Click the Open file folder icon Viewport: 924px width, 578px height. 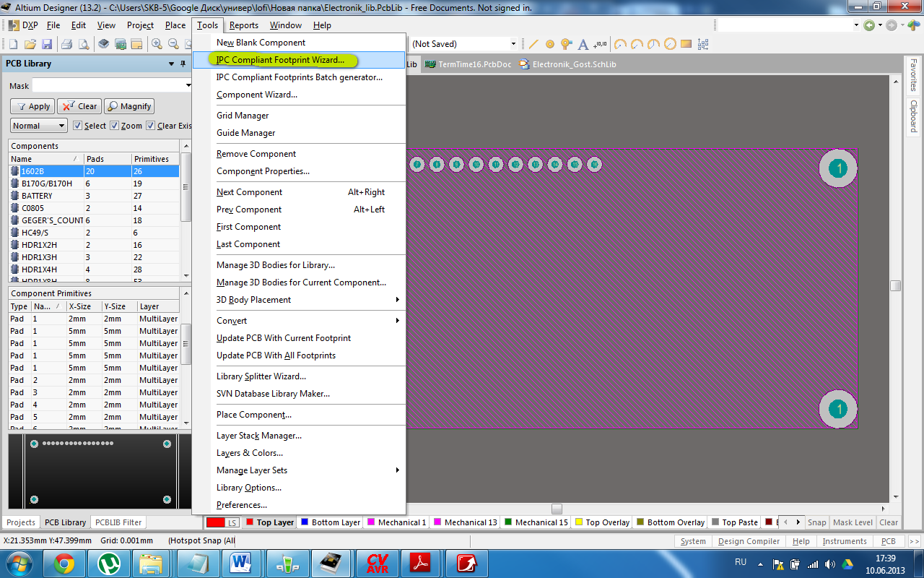(30, 44)
